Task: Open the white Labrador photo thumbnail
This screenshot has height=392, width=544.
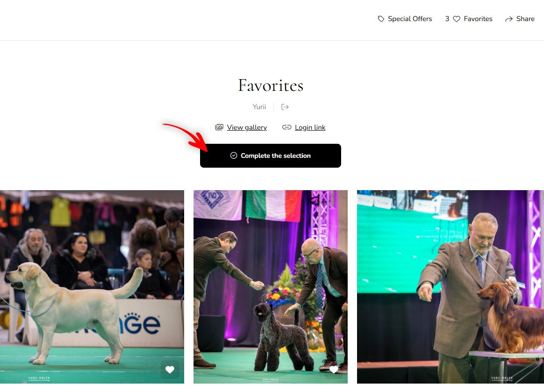Action: coord(92,287)
